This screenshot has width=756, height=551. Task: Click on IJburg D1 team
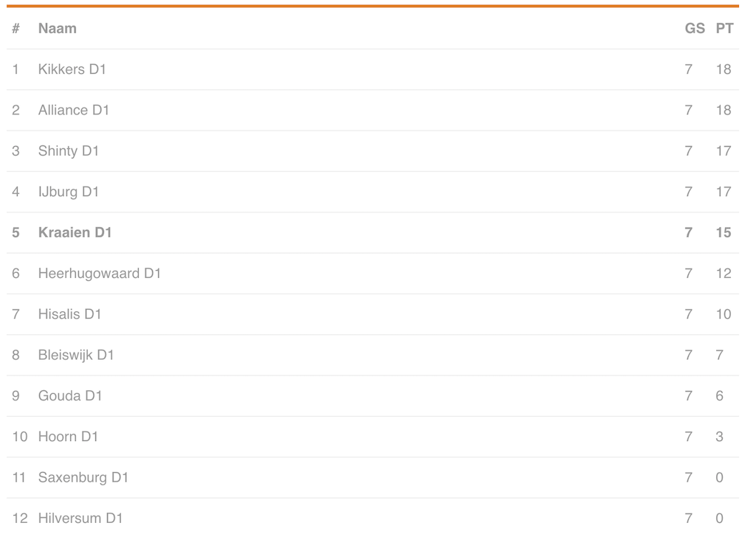(x=69, y=192)
